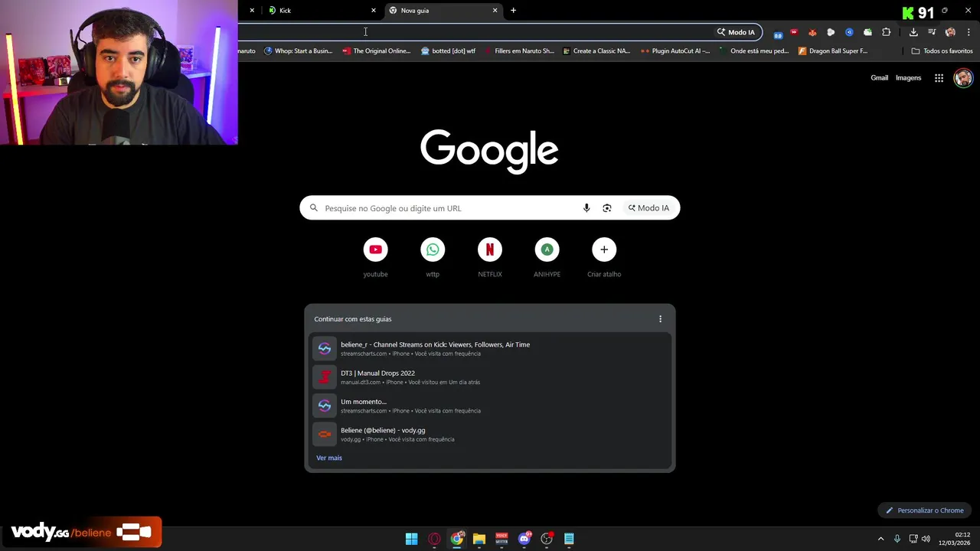Open File Explorer from taskbar
The width and height of the screenshot is (980, 551).
click(x=479, y=539)
